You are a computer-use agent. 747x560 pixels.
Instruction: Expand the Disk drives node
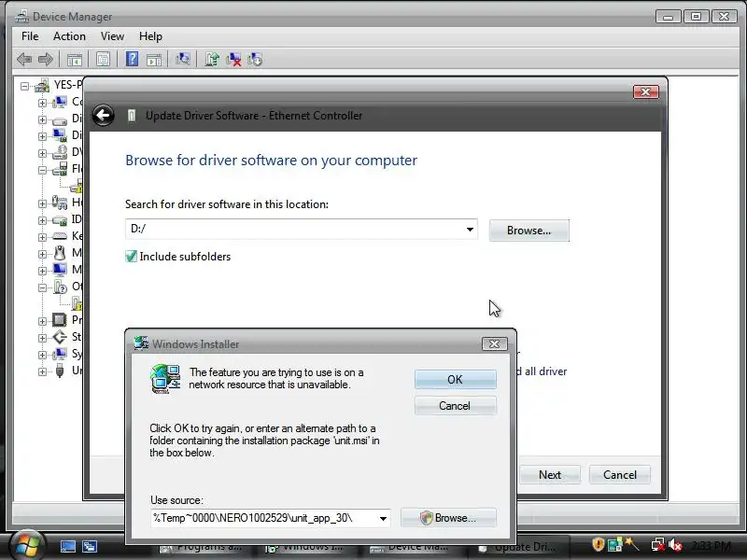coord(42,119)
